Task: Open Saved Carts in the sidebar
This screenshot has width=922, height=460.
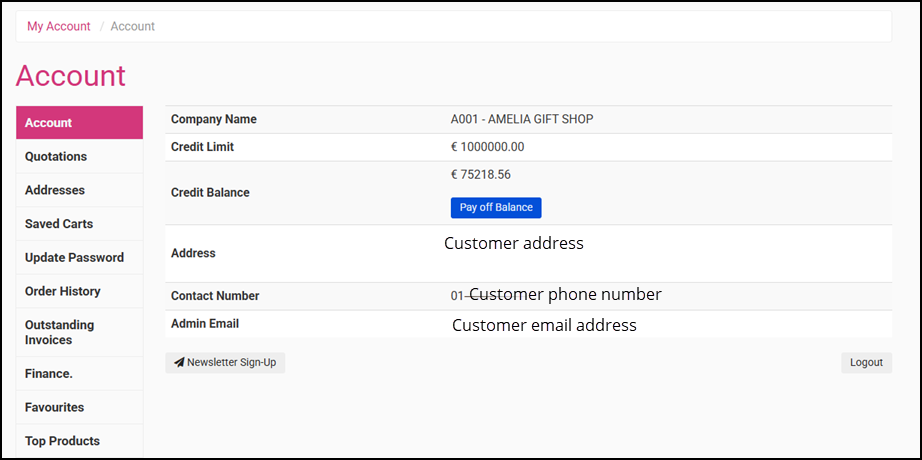Action: point(59,224)
